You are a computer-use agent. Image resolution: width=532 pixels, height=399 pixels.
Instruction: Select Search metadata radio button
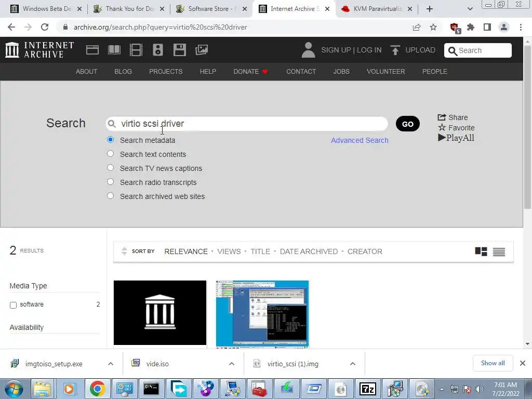click(110, 140)
